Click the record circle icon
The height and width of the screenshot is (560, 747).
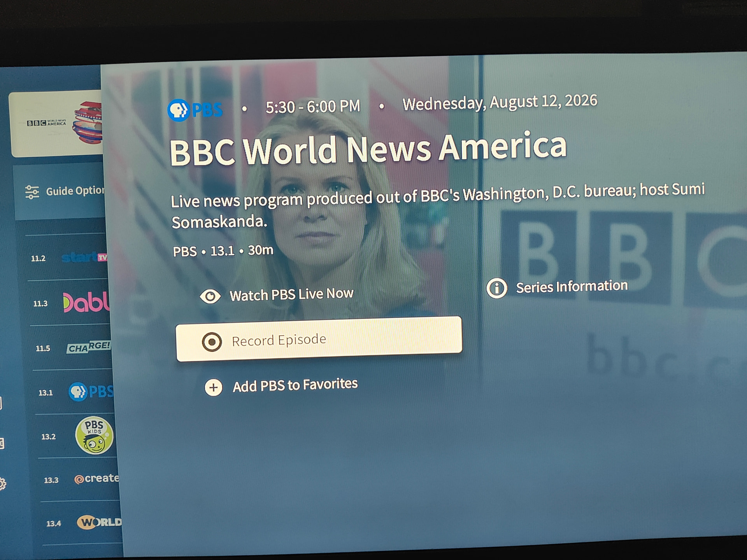click(x=212, y=342)
